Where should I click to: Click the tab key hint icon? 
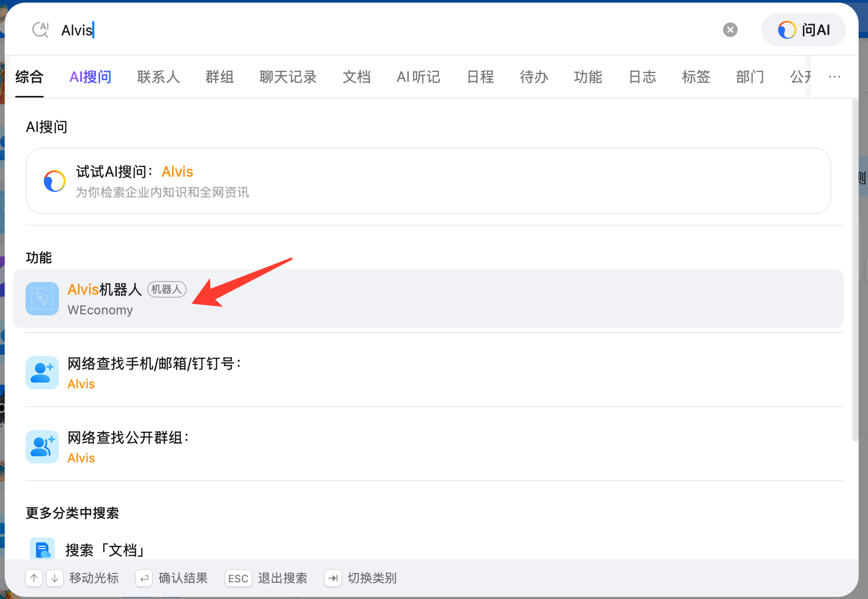tap(333, 578)
